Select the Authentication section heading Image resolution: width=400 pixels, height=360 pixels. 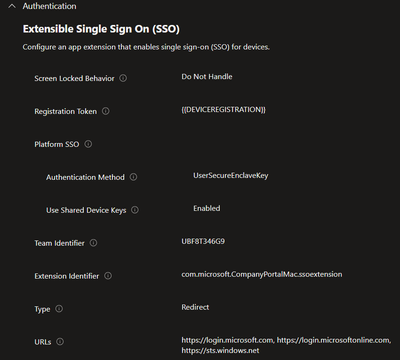click(x=49, y=6)
